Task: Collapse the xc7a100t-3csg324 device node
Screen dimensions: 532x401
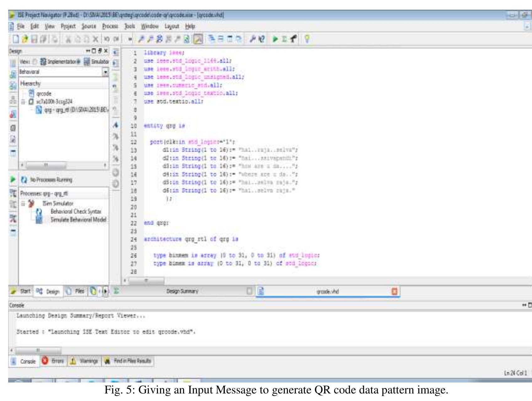Action: (23, 102)
